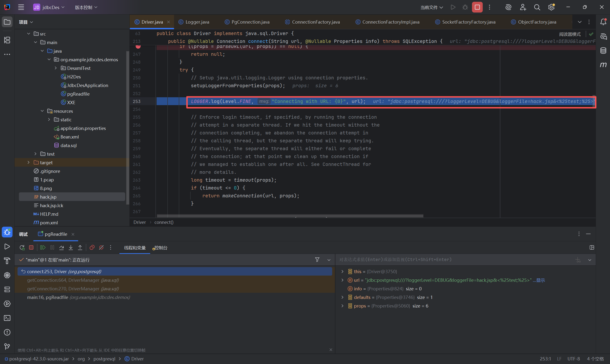Open the View Breakpoints dialog
The width and height of the screenshot is (610, 364).
tap(92, 247)
